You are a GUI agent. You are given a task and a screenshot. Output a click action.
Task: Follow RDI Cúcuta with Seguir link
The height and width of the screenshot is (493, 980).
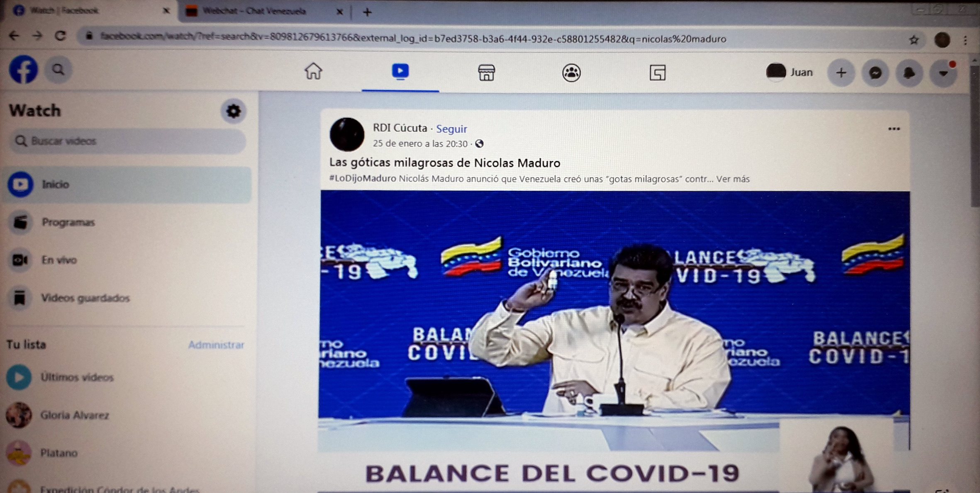[451, 129]
